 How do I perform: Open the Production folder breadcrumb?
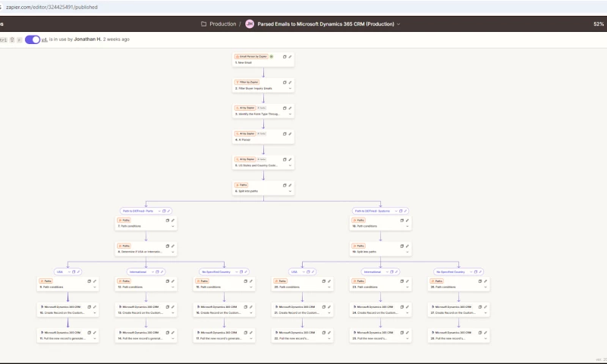[x=222, y=24]
